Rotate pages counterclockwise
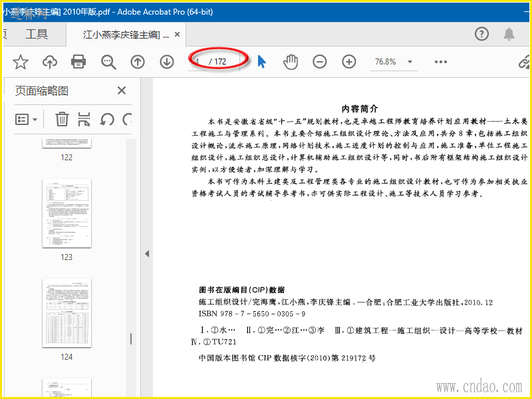 106,120
